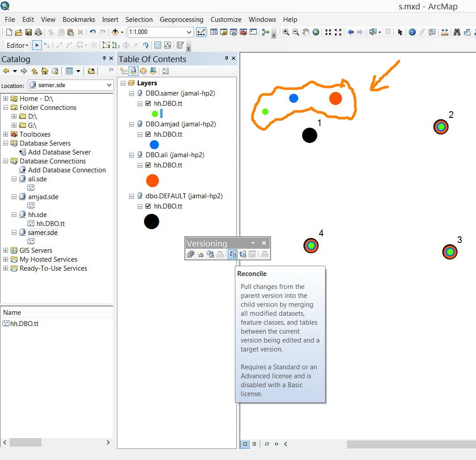Open the Find binoculars tool
The image size is (476, 460).
(x=457, y=32)
